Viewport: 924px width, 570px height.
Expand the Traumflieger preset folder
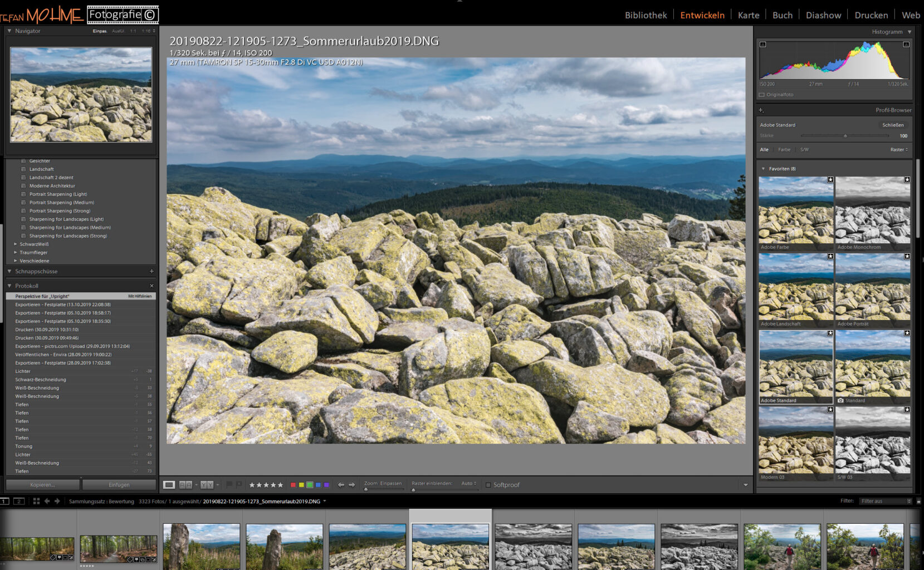[15, 253]
